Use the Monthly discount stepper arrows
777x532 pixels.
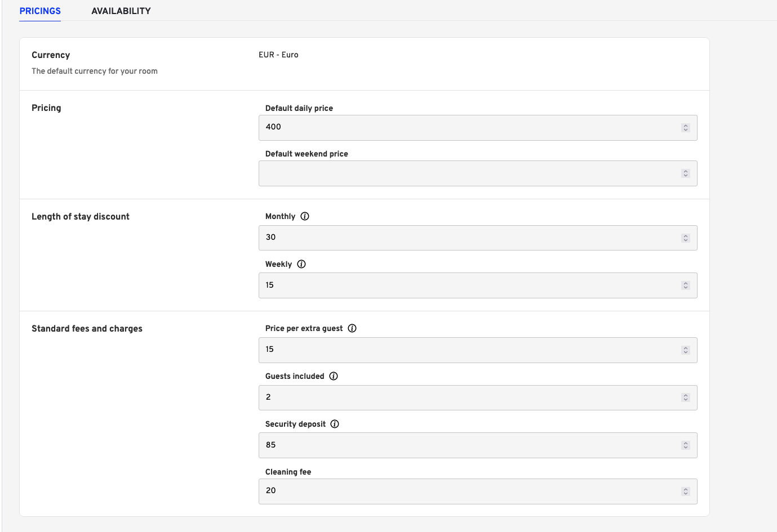point(686,238)
